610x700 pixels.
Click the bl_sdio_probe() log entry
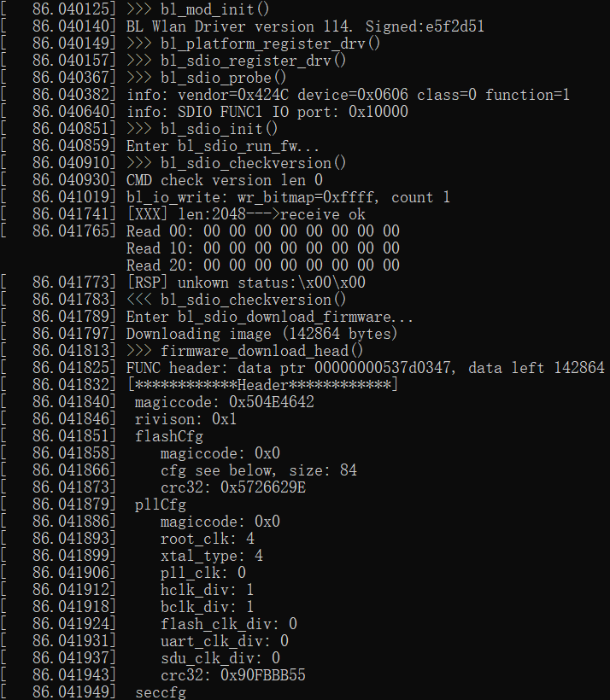[206, 78]
